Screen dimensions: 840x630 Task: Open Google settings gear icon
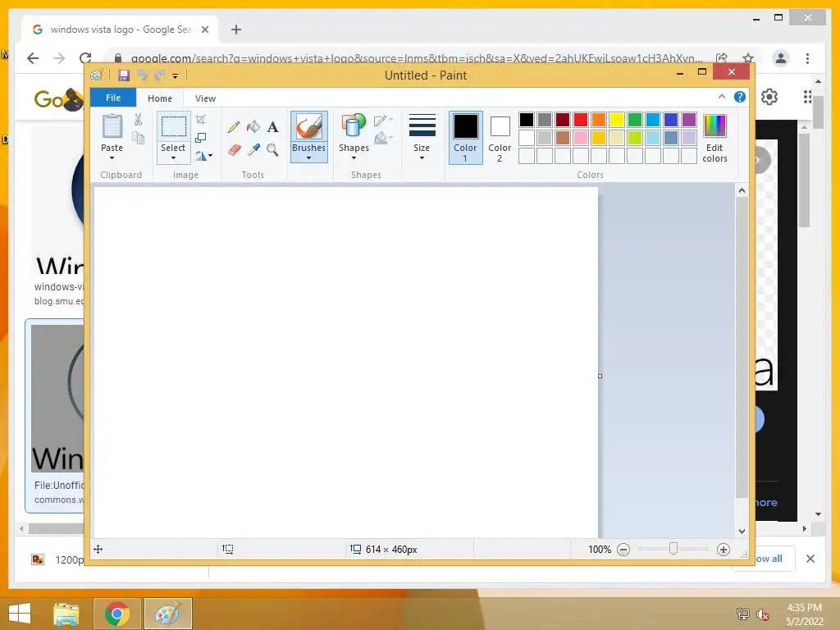tap(769, 97)
